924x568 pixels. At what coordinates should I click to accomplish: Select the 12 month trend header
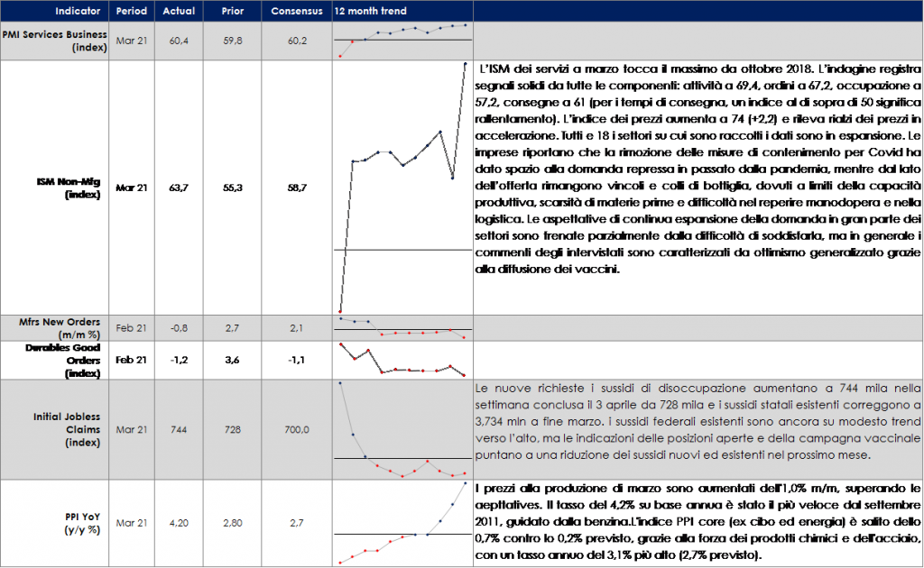click(x=370, y=11)
